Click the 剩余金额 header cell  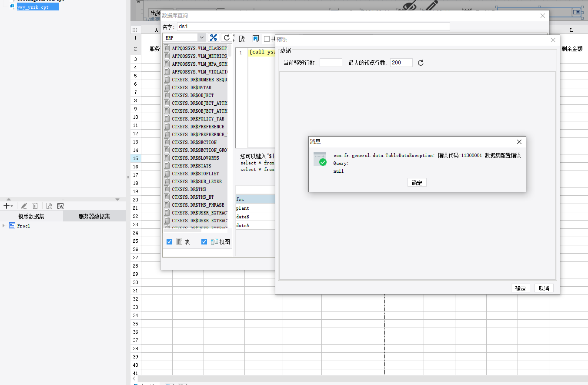point(572,49)
